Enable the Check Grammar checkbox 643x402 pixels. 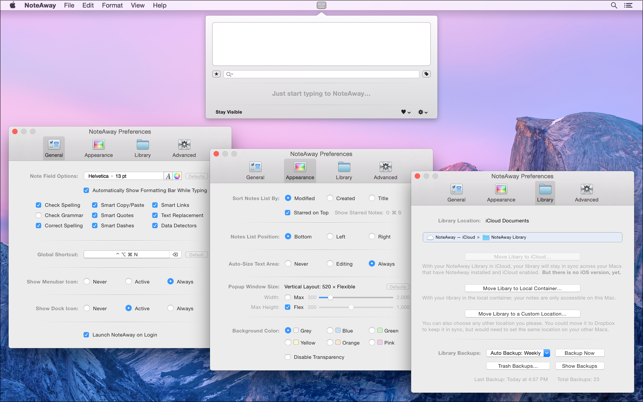(39, 215)
